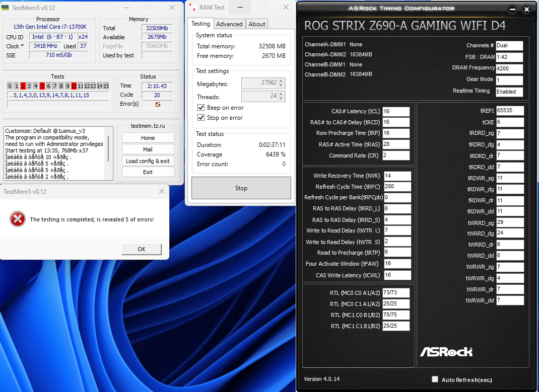Decrease the Megabytes spinner value
539x392 pixels.
281,85
